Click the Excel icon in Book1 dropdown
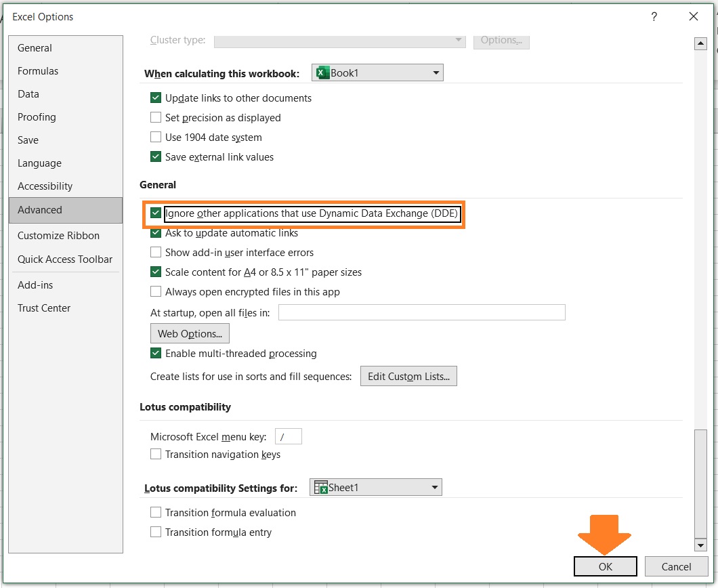 pyautogui.click(x=322, y=72)
